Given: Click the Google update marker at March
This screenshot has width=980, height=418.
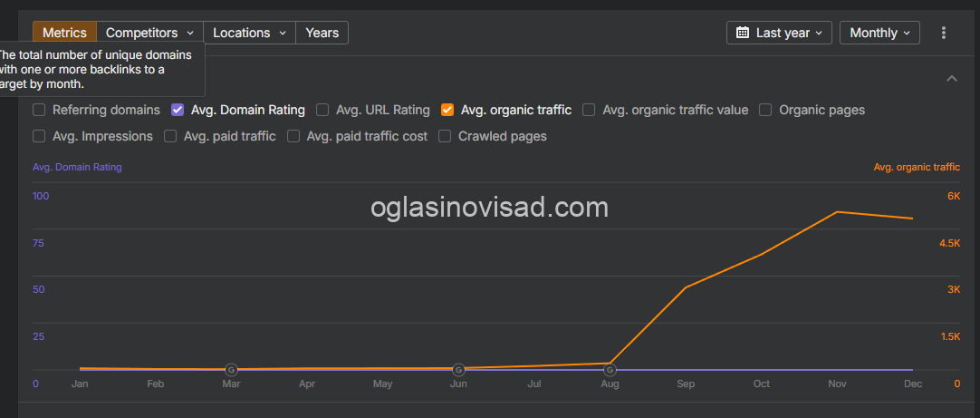Looking at the screenshot, I should (231, 370).
